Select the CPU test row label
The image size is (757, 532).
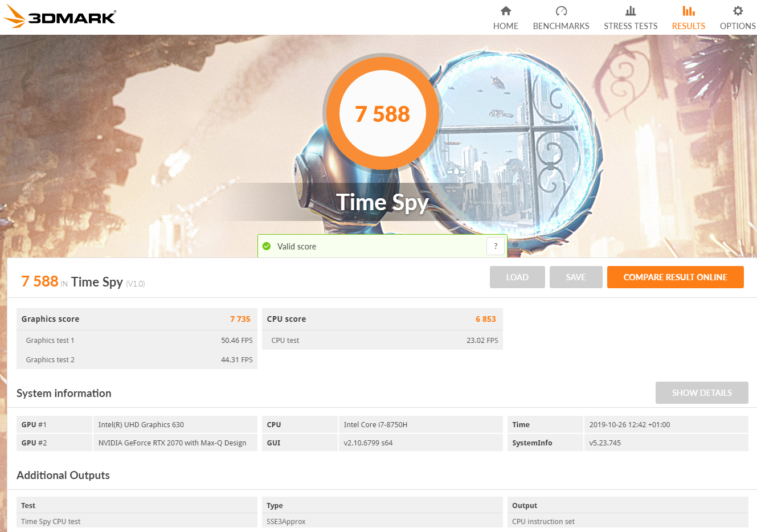click(285, 341)
